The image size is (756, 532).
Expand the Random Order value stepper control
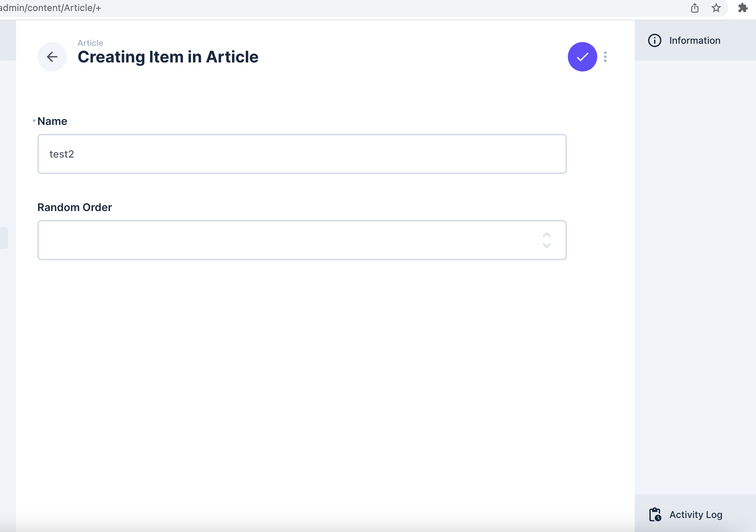point(547,240)
